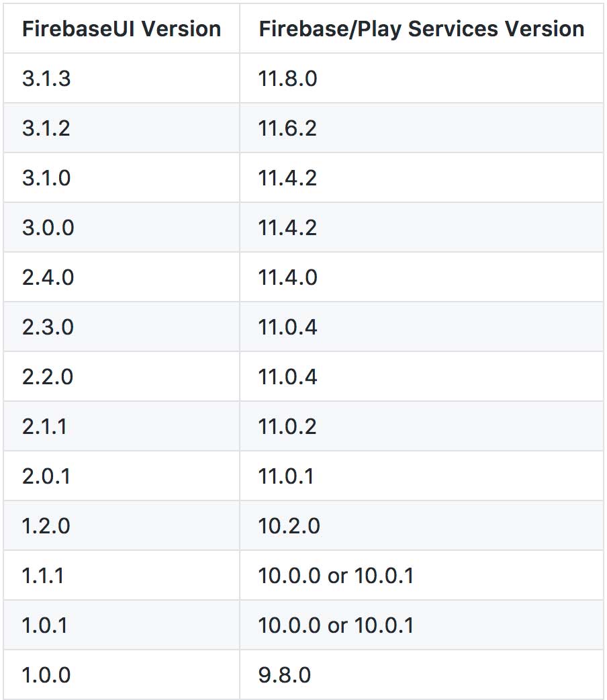
Task: Select the 2.1.1 FirebaseUI version cell
Action: (44, 427)
